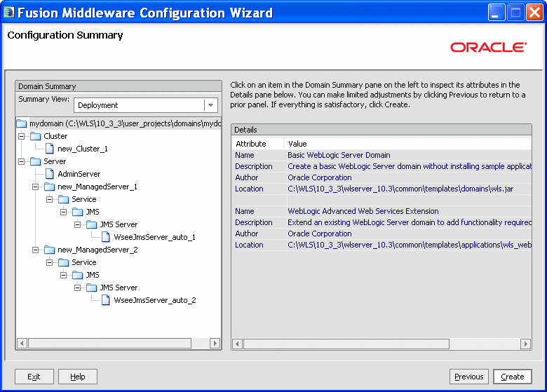The height and width of the screenshot is (392, 547).
Task: Click the Service folder icon under new_ManagedServer_1
Action: (x=64, y=199)
